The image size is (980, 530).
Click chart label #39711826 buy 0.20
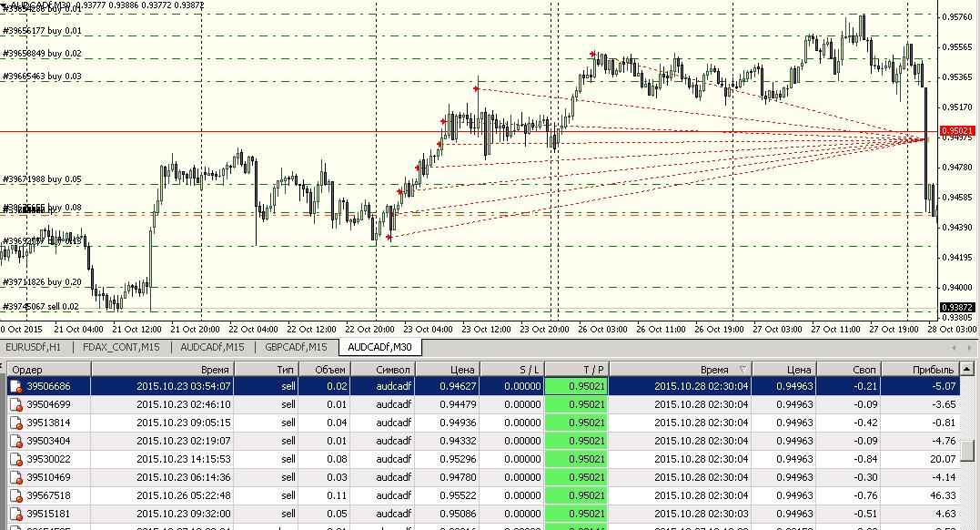click(42, 282)
